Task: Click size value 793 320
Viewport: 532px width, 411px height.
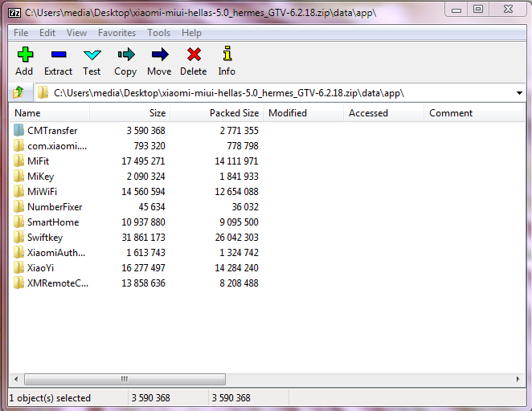Action: coord(149,146)
